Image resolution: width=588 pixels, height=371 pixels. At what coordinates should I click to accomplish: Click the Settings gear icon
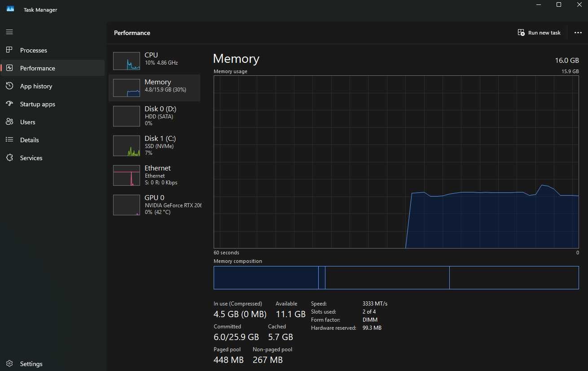click(9, 363)
